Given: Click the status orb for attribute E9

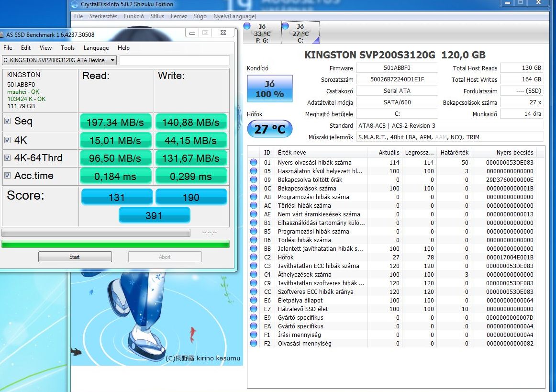Looking at the screenshot, I should (254, 317).
